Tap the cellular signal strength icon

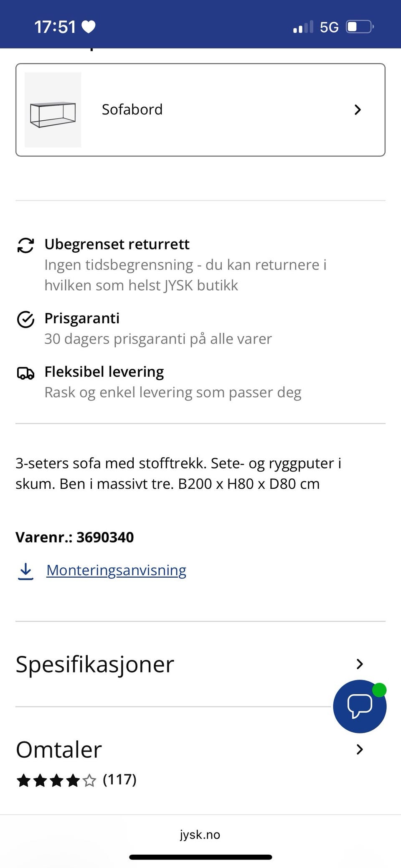[x=303, y=27]
